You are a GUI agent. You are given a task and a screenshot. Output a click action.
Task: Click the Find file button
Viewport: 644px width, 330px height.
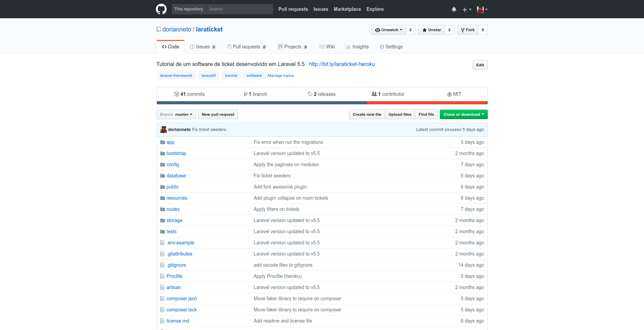426,114
